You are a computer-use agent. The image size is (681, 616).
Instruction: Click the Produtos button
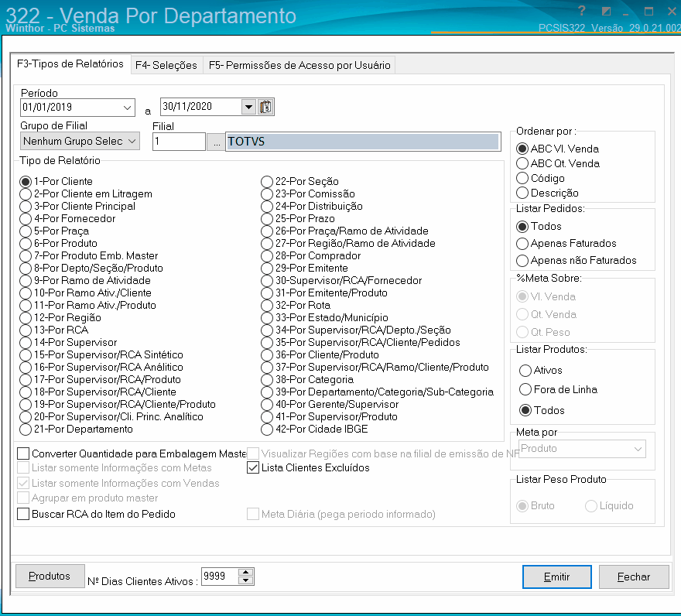tap(50, 576)
